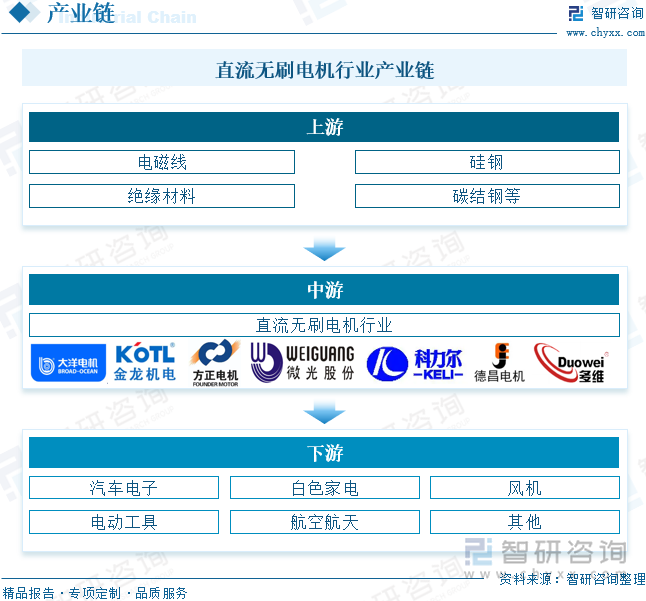Click the 科力尔 KELI logo
This screenshot has height=601, width=646.
pyautogui.click(x=415, y=364)
